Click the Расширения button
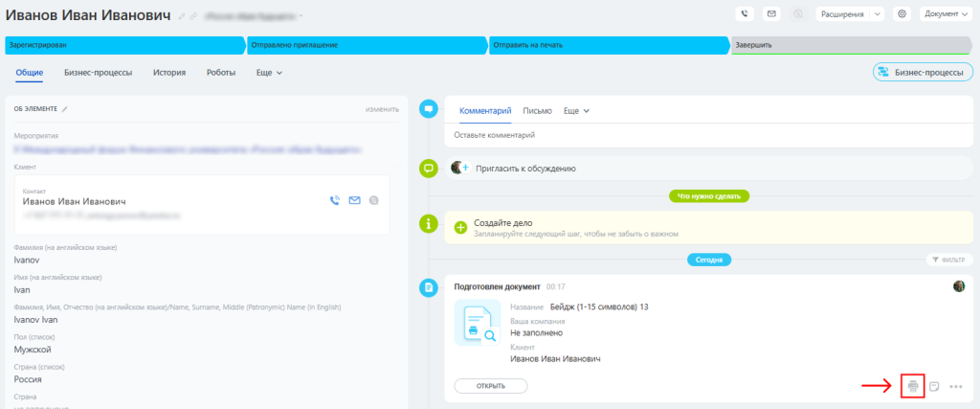 click(x=844, y=13)
